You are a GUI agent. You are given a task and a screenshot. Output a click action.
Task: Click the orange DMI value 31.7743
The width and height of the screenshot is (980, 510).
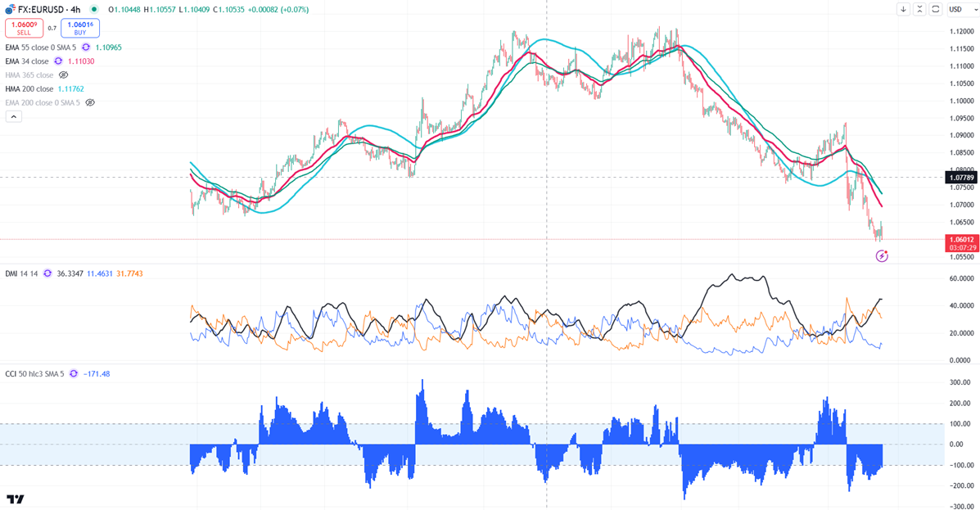point(129,273)
